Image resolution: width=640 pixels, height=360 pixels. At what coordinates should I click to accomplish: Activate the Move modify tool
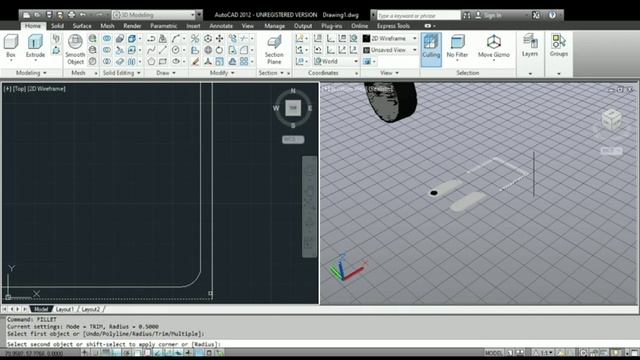pyautogui.click(x=220, y=38)
